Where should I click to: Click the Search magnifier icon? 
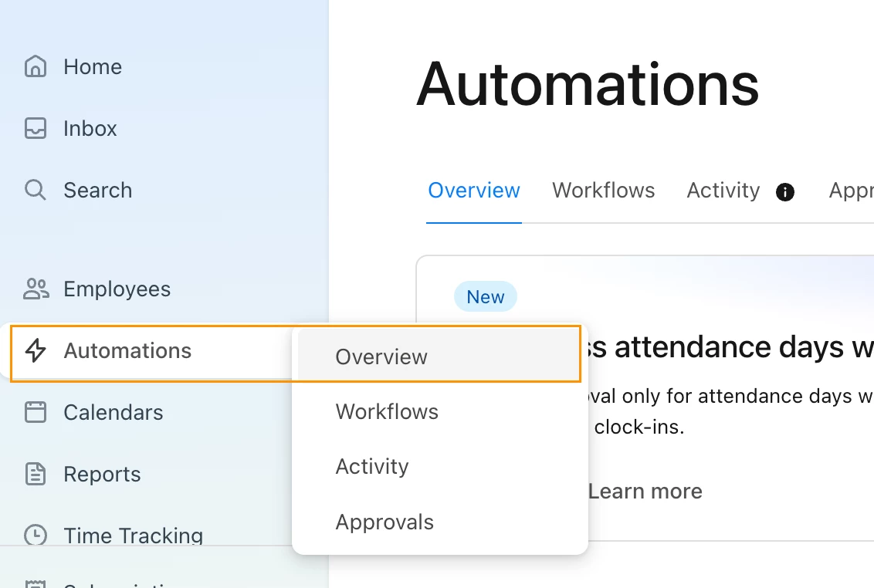(35, 190)
